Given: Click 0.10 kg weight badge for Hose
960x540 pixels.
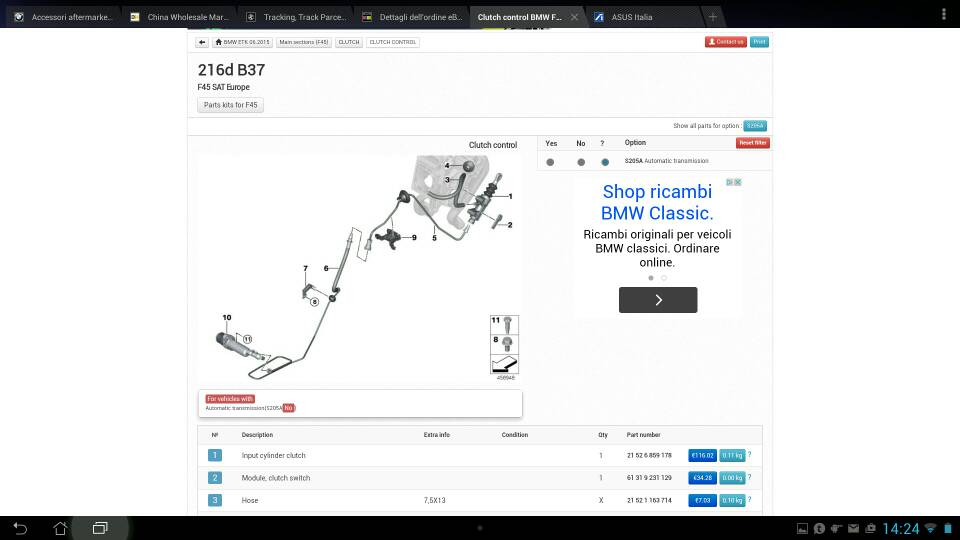Looking at the screenshot, I should tap(732, 500).
